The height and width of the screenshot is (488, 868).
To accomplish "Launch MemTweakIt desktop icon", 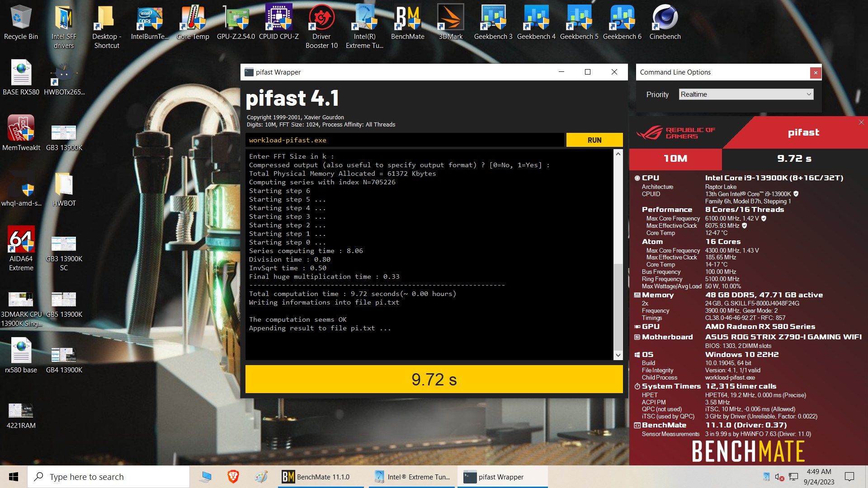I will click(x=21, y=133).
